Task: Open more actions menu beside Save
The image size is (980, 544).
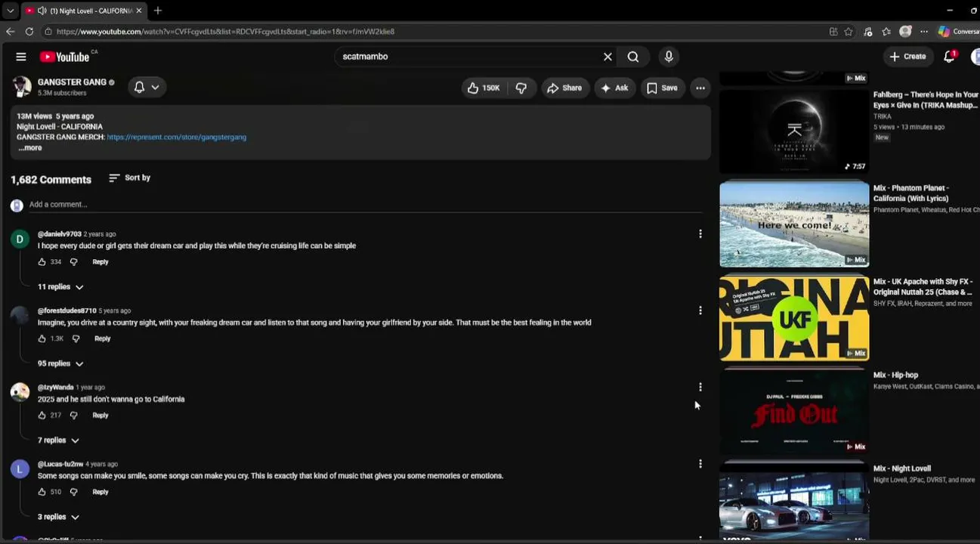Action: (x=700, y=88)
